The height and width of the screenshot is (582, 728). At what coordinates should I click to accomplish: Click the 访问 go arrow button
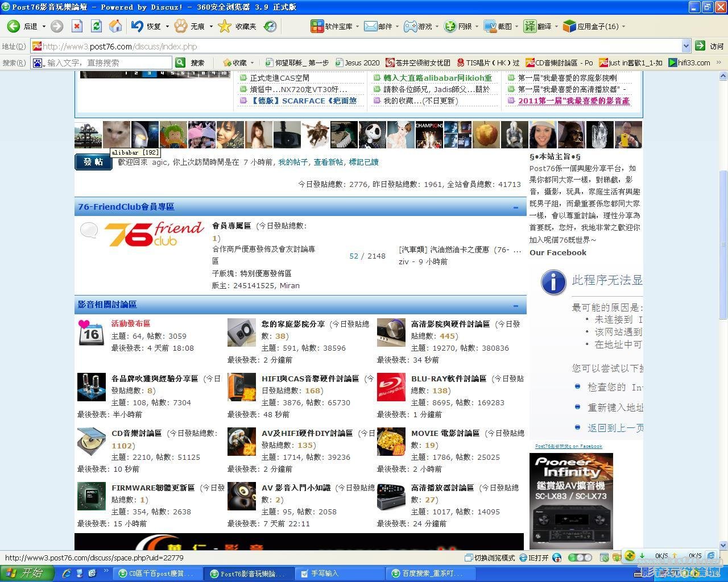(x=701, y=46)
